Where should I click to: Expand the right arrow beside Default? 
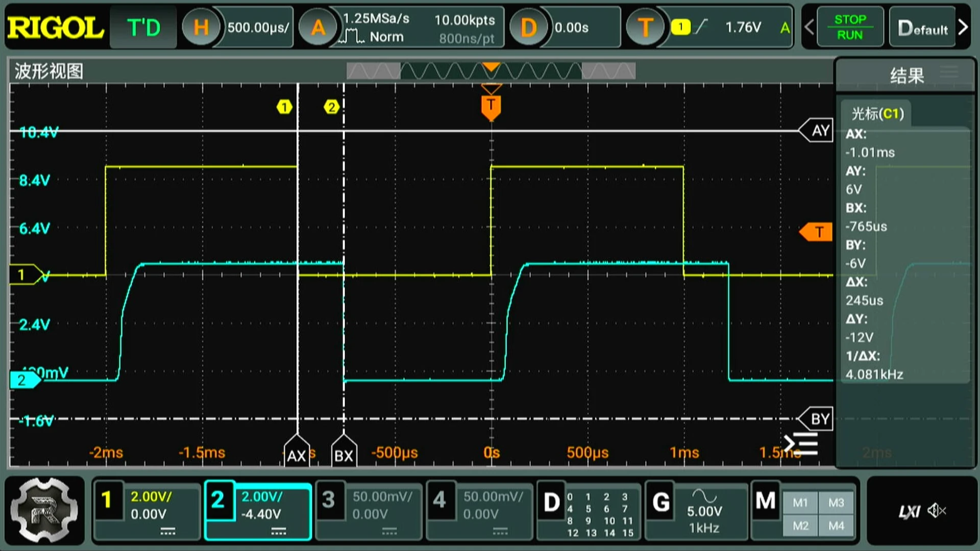coord(964,28)
